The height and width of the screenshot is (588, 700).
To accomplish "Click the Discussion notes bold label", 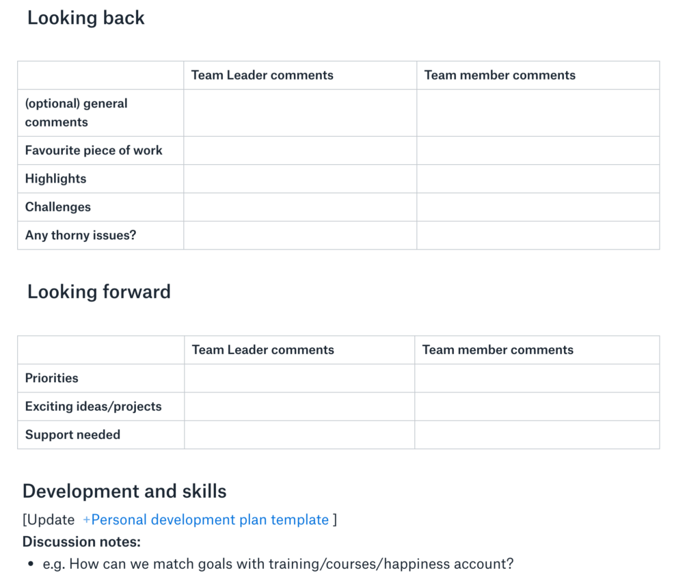I will tap(82, 542).
